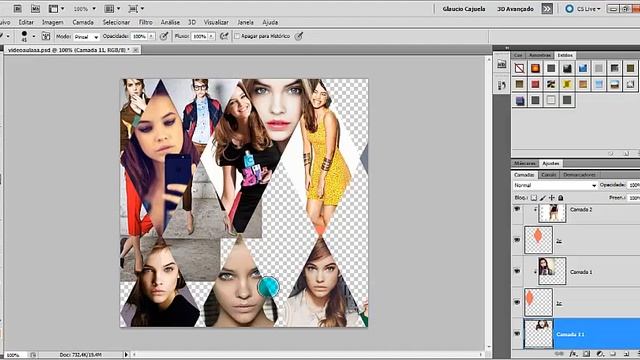Viewport: 640px width, 360px height.
Task: Show more workspaces double-arrow button
Action: pyautogui.click(x=547, y=9)
